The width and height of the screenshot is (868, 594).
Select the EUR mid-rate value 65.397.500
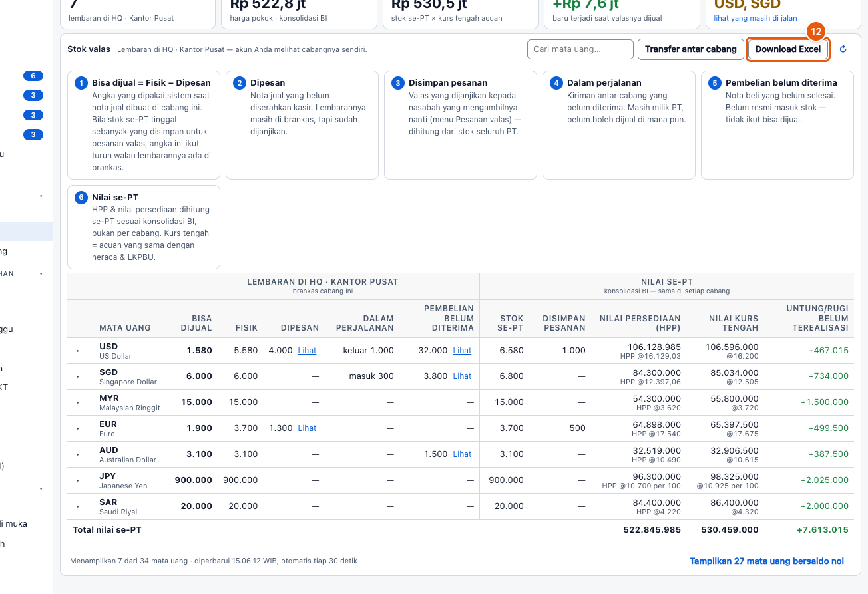click(733, 424)
